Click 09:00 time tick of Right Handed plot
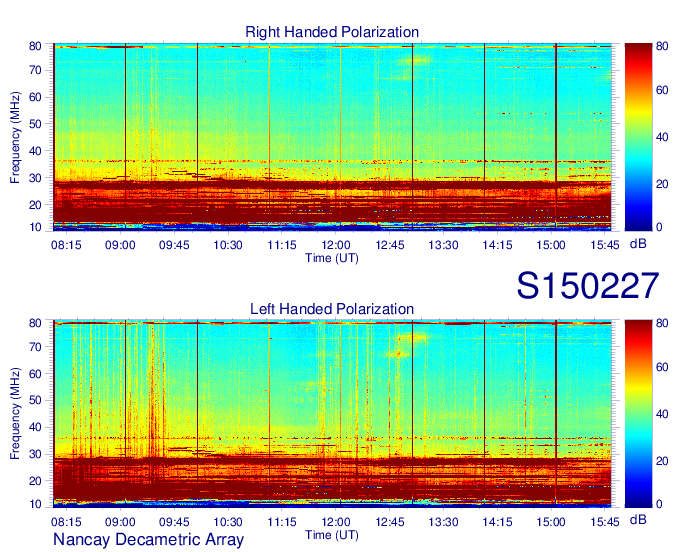680x552 pixels. (x=120, y=245)
